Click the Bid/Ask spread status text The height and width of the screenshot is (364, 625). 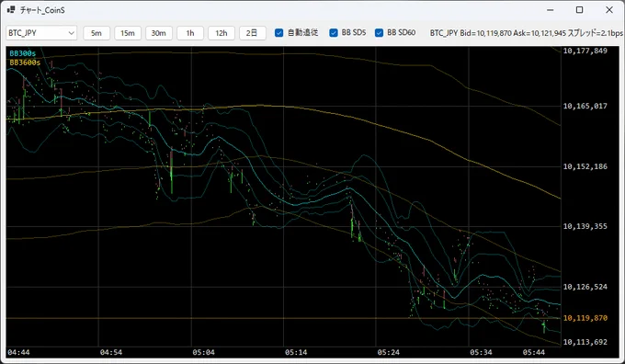point(526,33)
